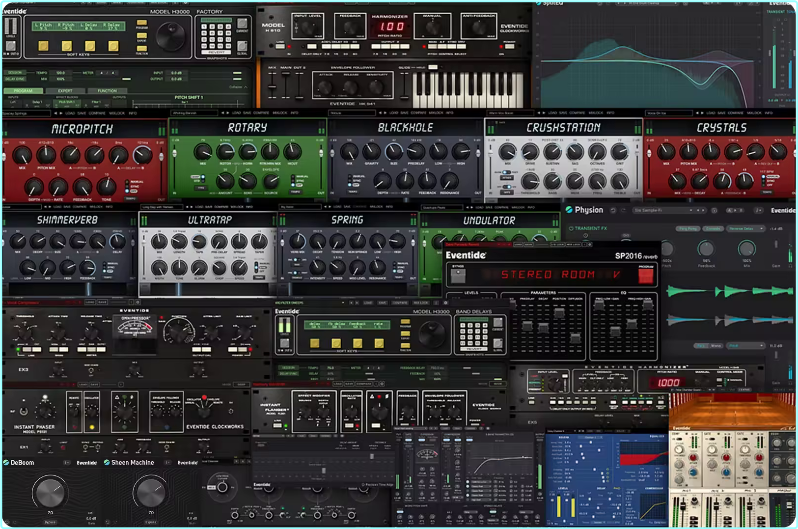Image resolution: width=798 pixels, height=529 pixels.
Task: Click the Physion Ping Pong button
Action: [687, 229]
